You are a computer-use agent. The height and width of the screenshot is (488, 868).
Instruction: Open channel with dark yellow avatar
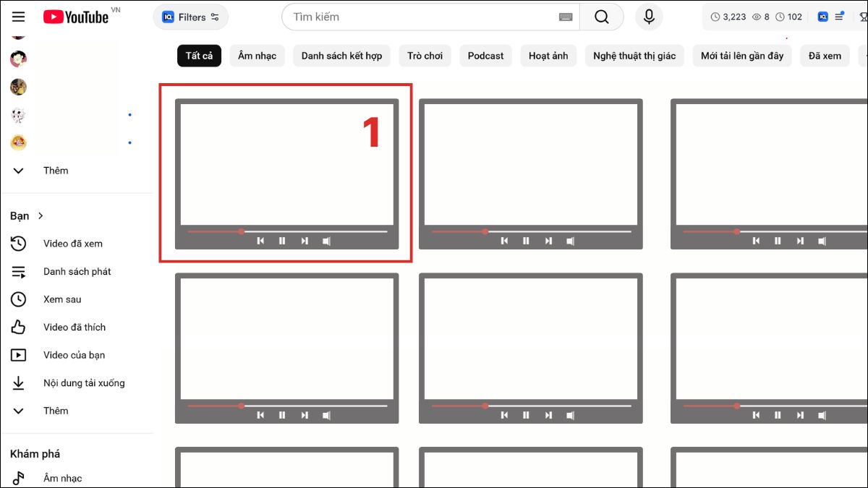(19, 87)
